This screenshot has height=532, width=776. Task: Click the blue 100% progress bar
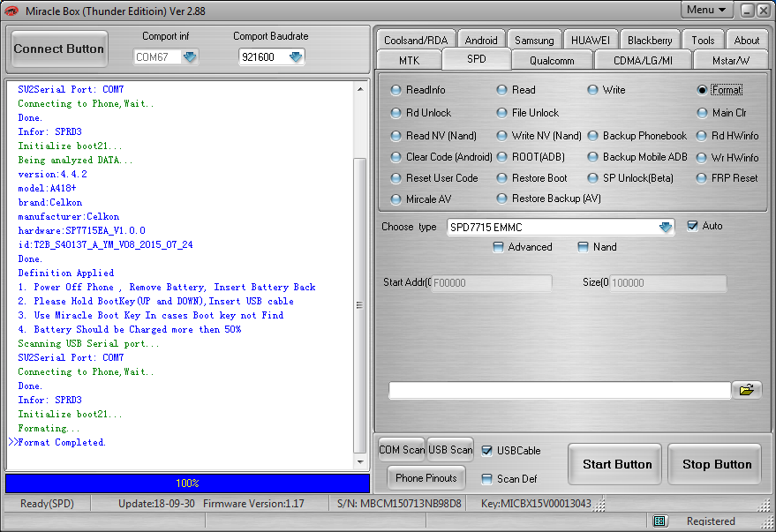(x=187, y=483)
